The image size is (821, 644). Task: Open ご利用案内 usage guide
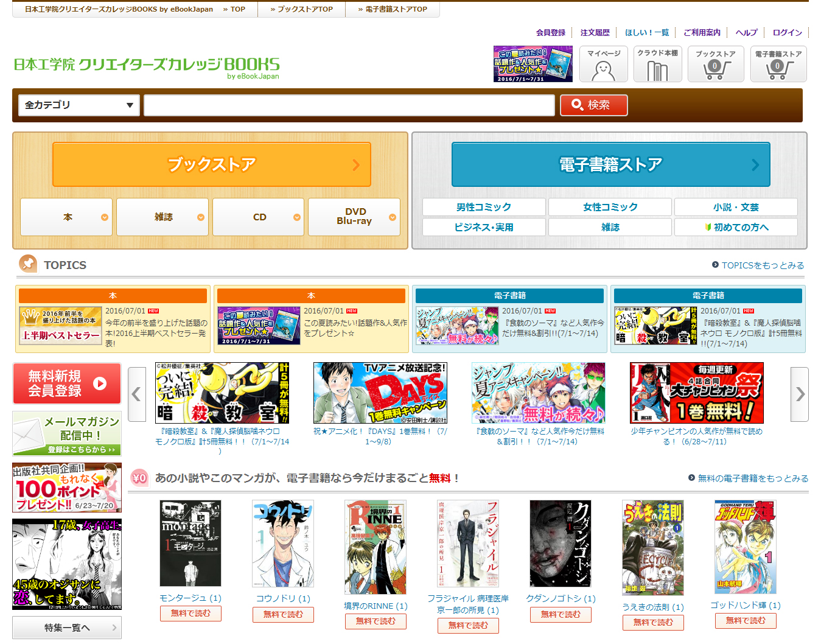[702, 32]
